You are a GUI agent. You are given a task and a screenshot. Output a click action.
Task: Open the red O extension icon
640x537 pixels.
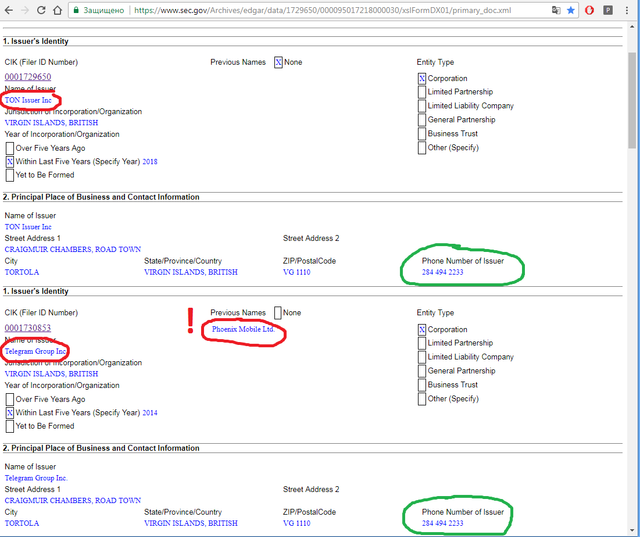click(x=589, y=10)
